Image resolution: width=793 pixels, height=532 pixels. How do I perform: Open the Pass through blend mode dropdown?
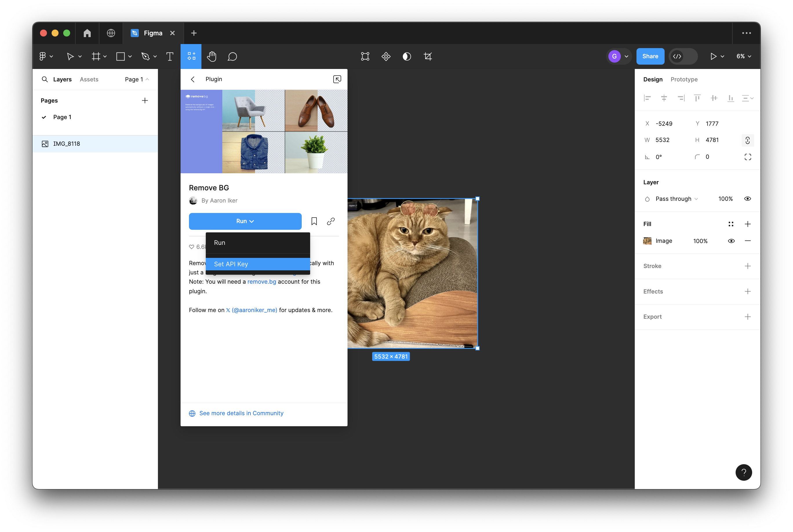[676, 199]
